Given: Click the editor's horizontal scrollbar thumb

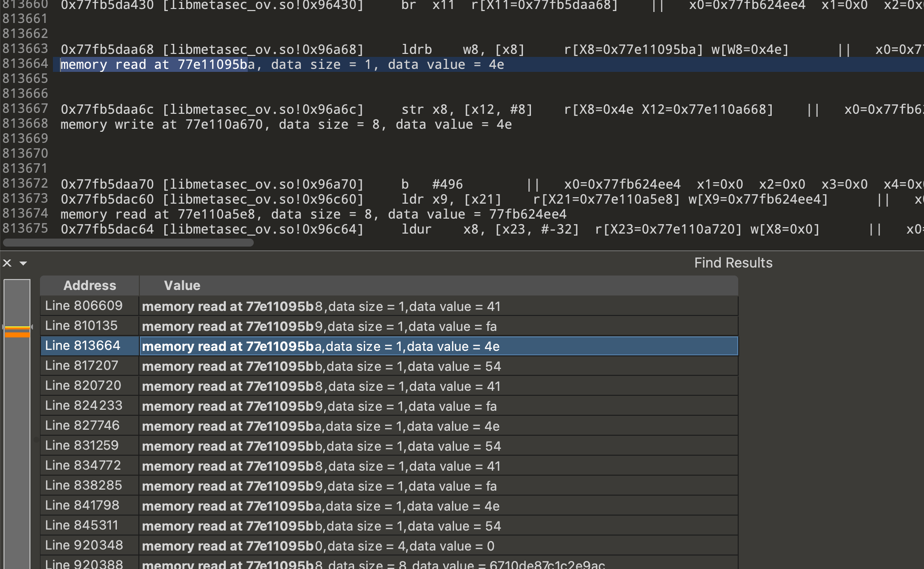Looking at the screenshot, I should pos(128,243).
